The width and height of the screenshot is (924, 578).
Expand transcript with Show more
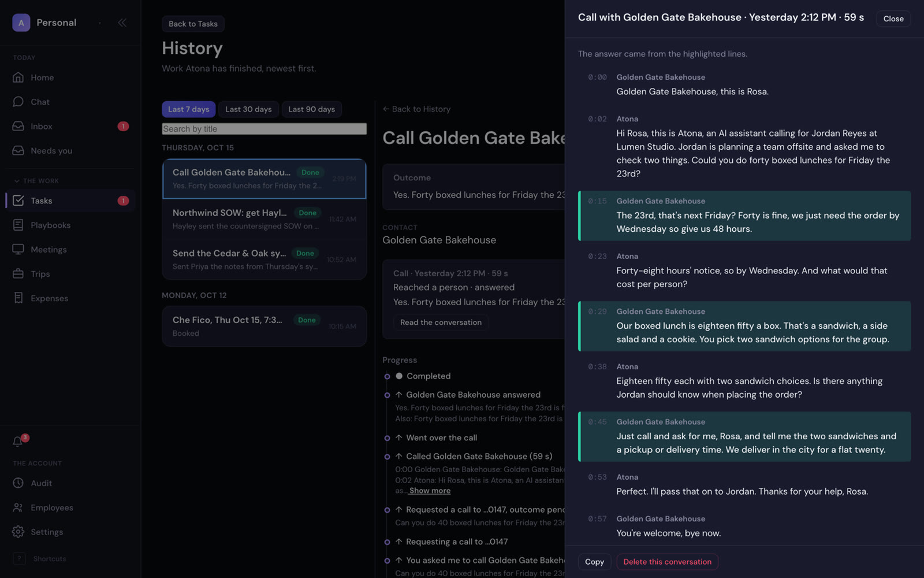click(x=429, y=491)
